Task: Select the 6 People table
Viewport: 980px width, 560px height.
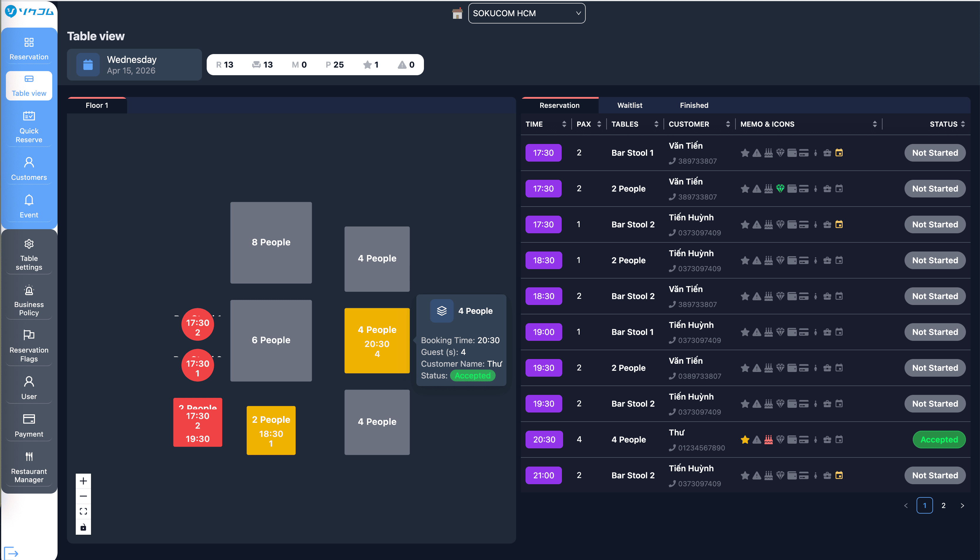Action: click(271, 341)
